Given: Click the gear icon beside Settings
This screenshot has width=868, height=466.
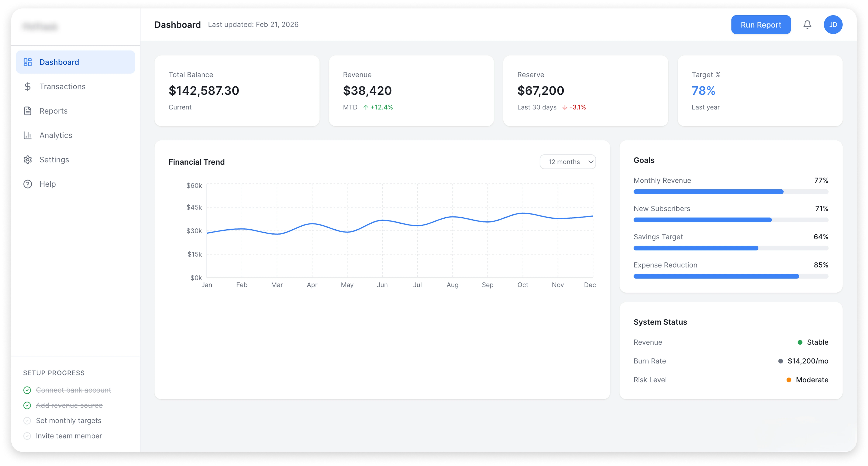Looking at the screenshot, I should click(x=28, y=160).
